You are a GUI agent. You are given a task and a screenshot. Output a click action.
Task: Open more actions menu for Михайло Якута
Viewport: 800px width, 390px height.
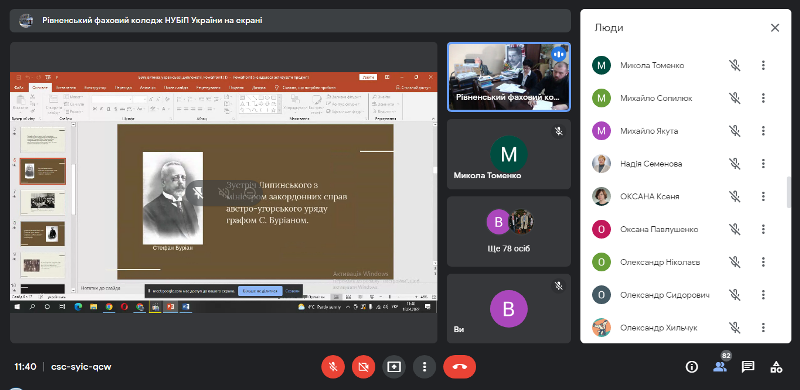click(x=763, y=131)
